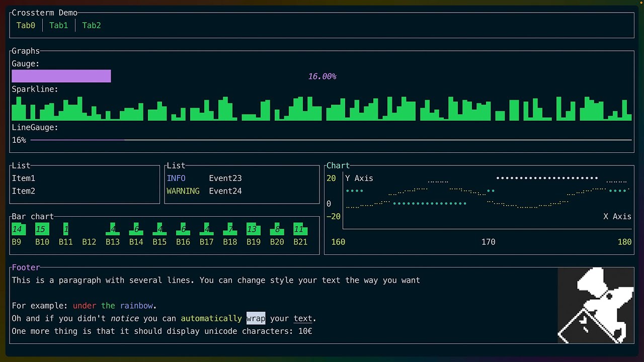
Task: Click the yellow word automatically
Action: 211,318
